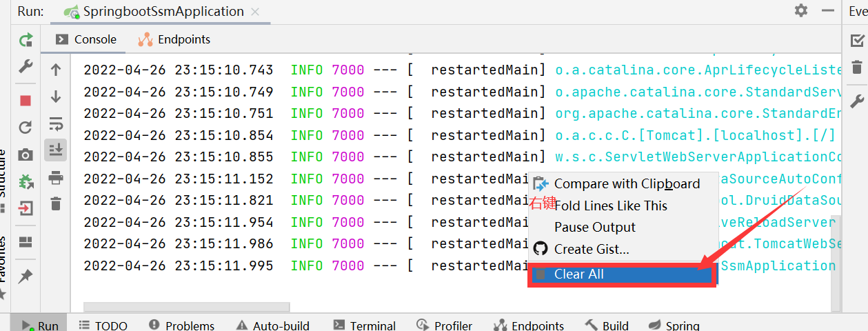868x331 pixels.
Task: Click wrench icon in right Event panel
Action: pyautogui.click(x=857, y=101)
